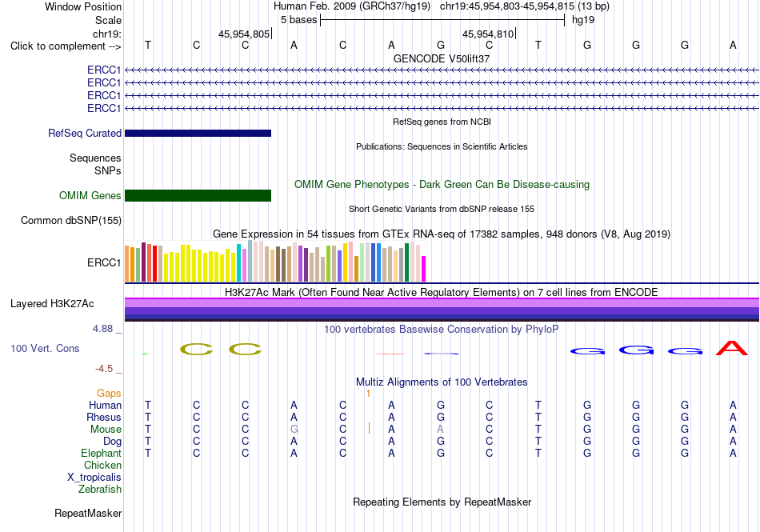The height and width of the screenshot is (532, 760).
Task: Click the 4.88 PhyloP upper scale value
Action: pyautogui.click(x=102, y=329)
